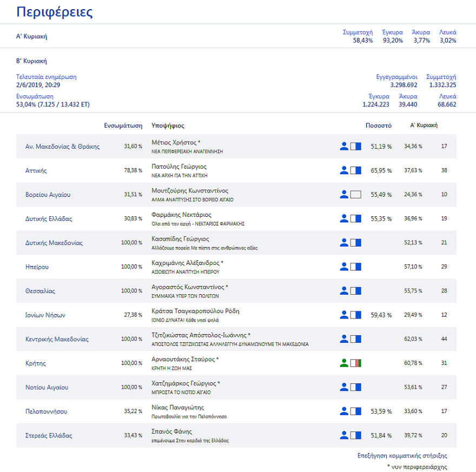Click the person icon beside Πατούλης Γεώργιος
Screen dimensions: 476x472
click(x=343, y=170)
